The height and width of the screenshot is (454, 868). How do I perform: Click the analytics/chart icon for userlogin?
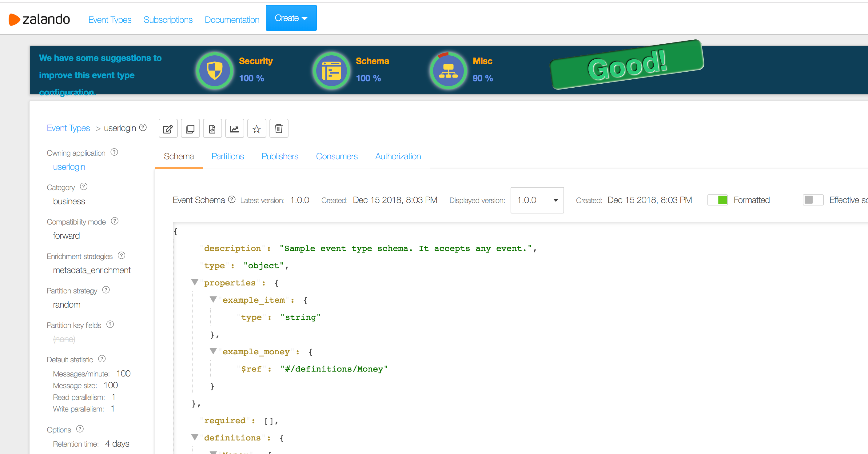234,128
